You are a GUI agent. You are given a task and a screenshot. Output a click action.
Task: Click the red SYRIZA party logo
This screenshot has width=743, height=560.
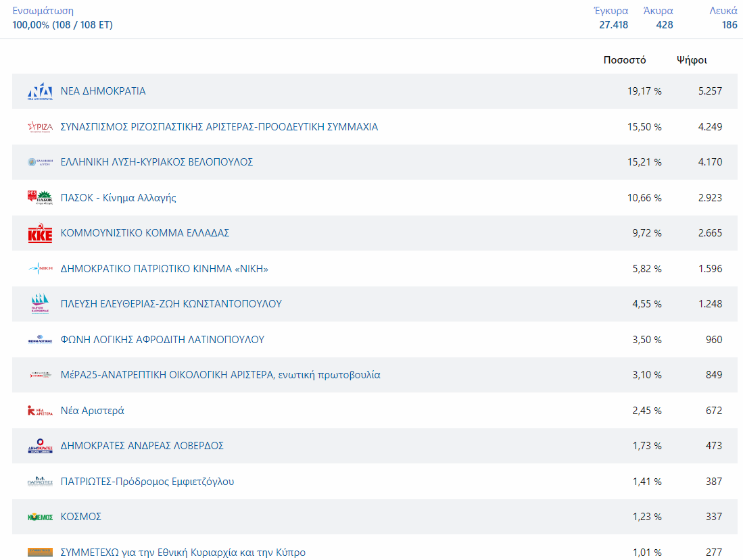[40, 127]
